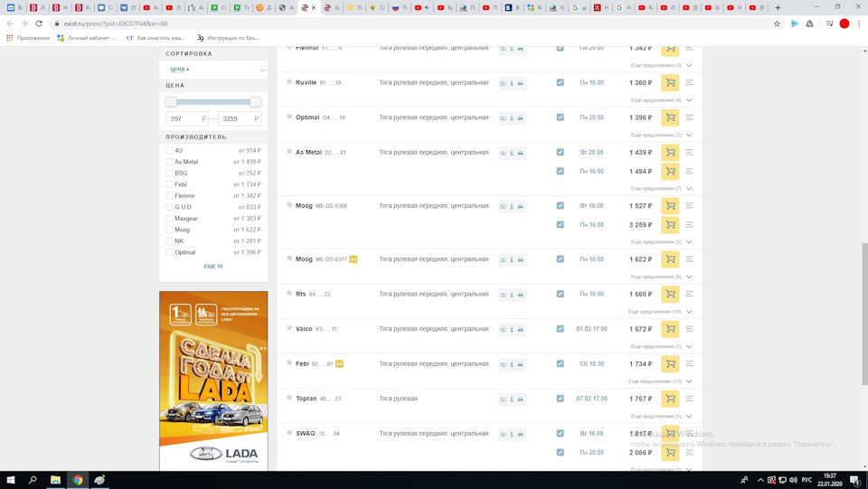Uncheck the Ruville 1 360 ₽ row checkbox
Image resolution: width=868 pixels, height=489 pixels.
click(561, 82)
